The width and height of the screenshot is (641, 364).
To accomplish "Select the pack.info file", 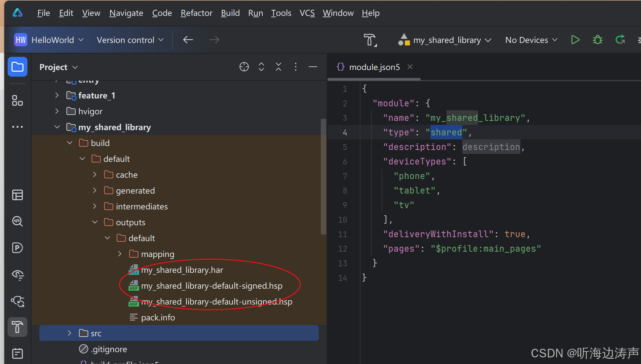I will (158, 317).
